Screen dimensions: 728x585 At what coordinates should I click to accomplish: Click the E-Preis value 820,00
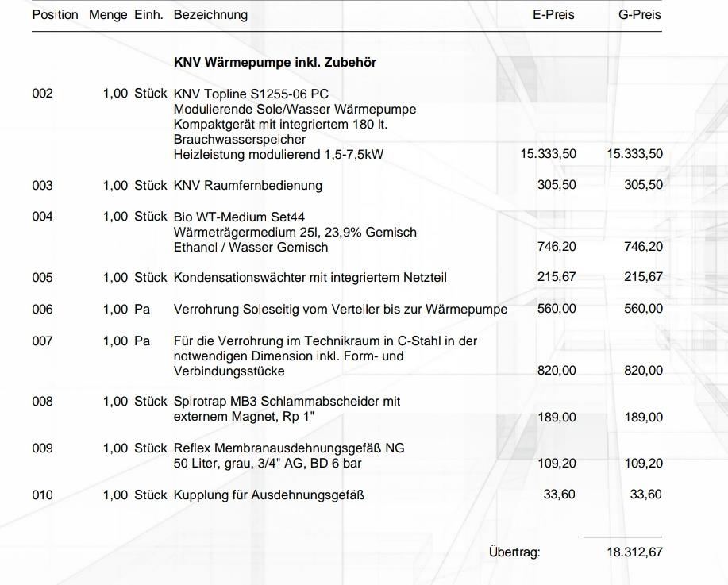[x=557, y=371]
